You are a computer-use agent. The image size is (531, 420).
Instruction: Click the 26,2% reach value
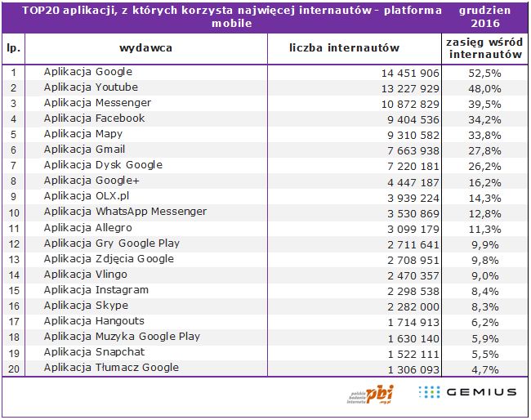[x=484, y=167]
